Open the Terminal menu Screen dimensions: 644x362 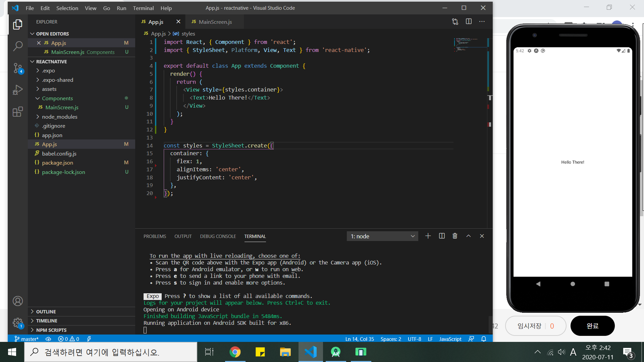[x=143, y=8]
